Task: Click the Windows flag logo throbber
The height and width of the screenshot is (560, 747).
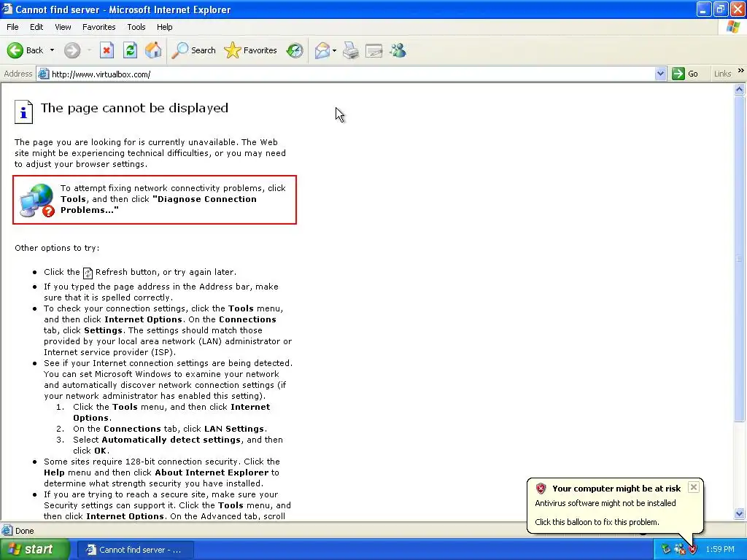Action: [x=734, y=27]
